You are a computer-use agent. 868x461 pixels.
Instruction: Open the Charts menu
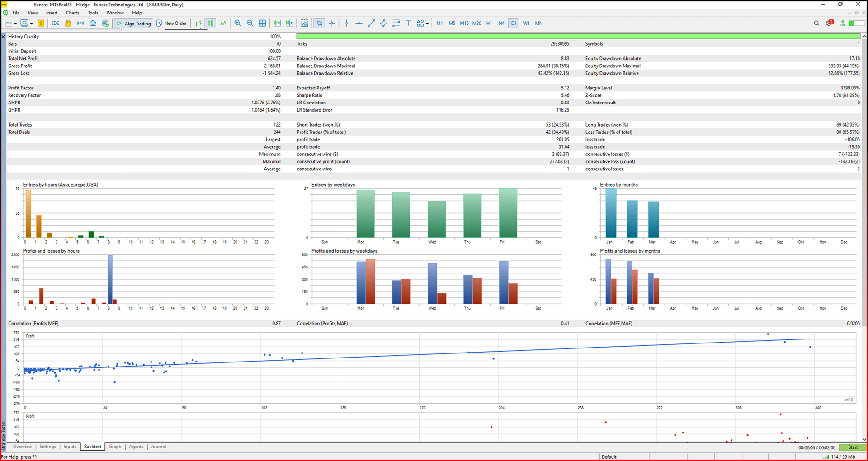(72, 13)
